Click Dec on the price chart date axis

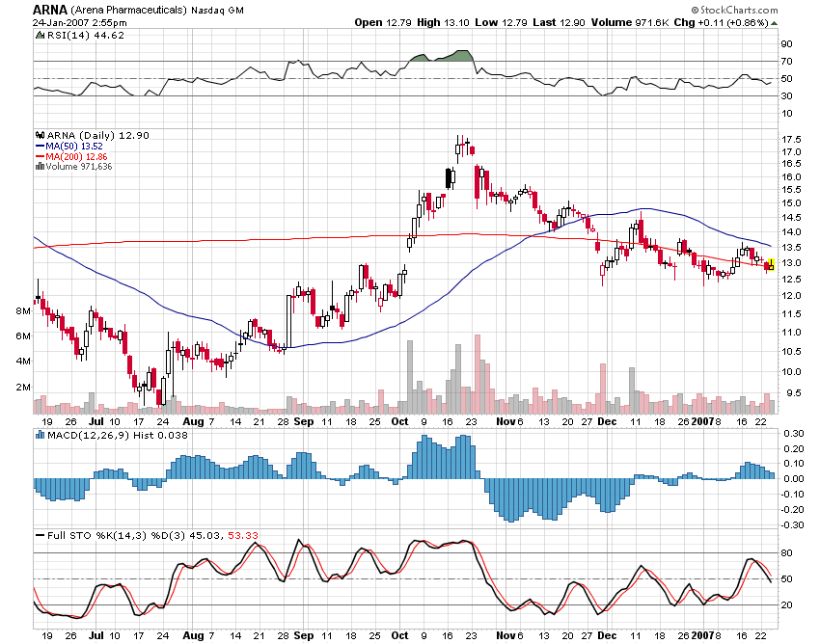coord(607,422)
